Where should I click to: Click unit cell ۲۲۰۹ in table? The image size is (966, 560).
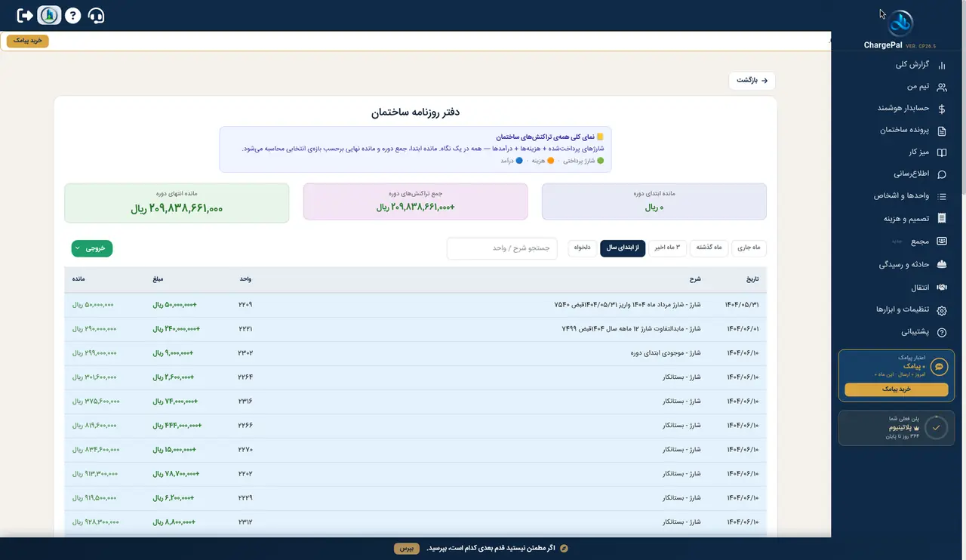(245, 305)
